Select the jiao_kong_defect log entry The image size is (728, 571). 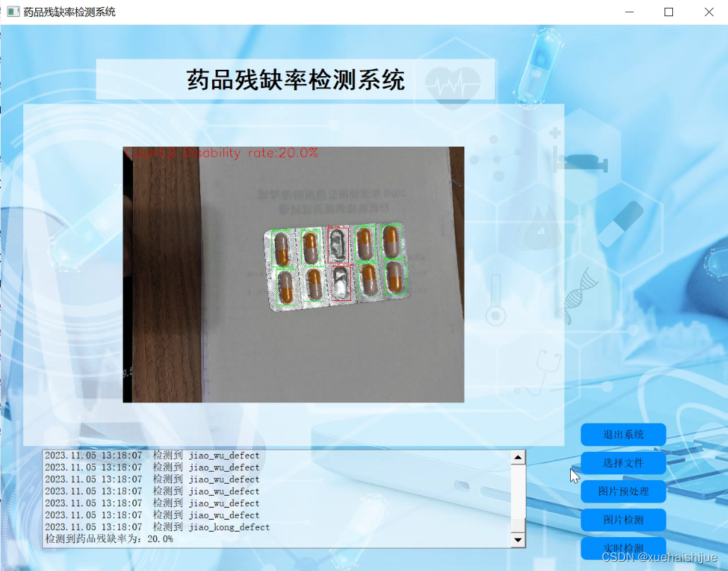[x=156, y=527]
